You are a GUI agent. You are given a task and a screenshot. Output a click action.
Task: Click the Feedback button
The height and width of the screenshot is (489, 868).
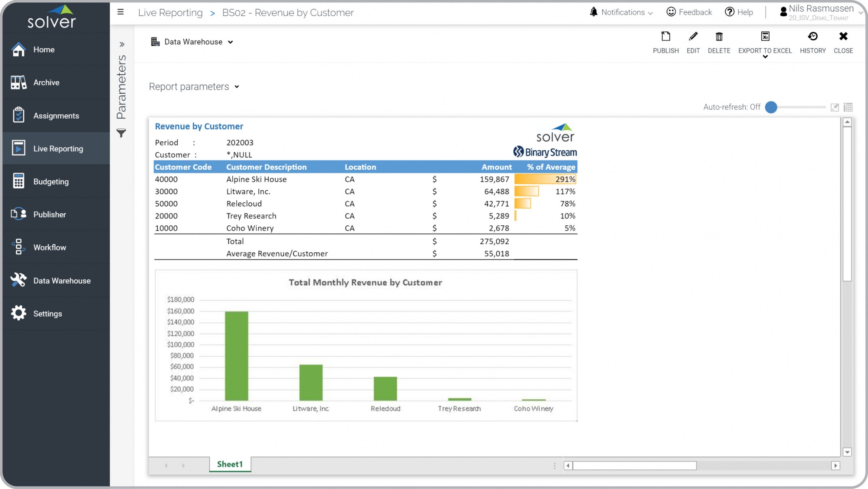tap(689, 12)
